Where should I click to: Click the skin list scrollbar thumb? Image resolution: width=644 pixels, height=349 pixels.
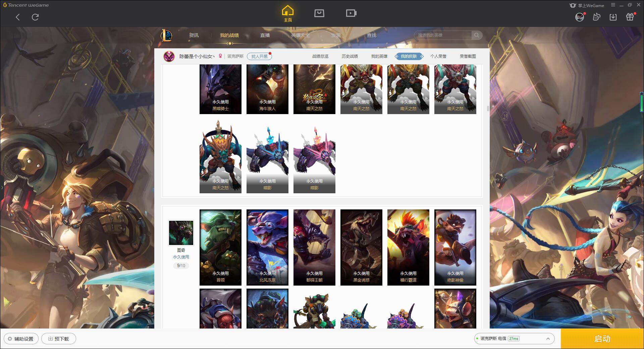(488, 109)
